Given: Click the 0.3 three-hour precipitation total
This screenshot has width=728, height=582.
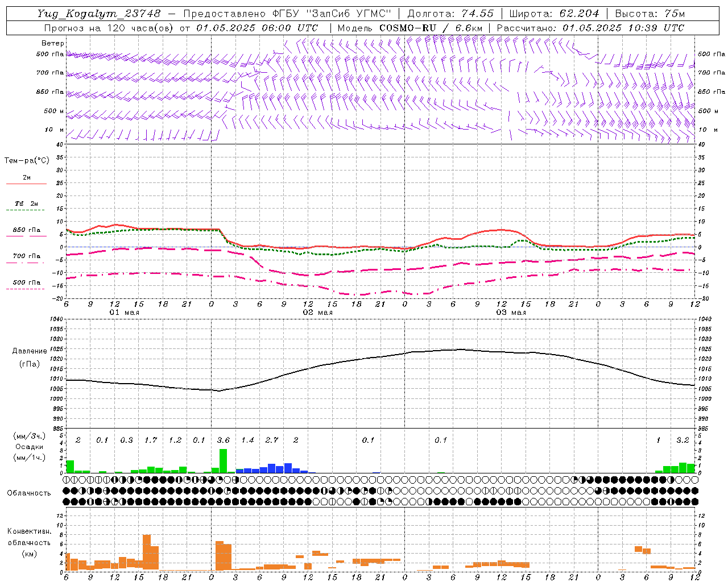Looking at the screenshot, I should [x=126, y=440].
